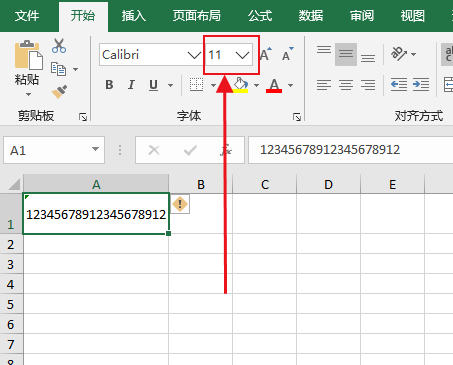The width and height of the screenshot is (453, 365).
Task: Open the fill color dropdown arrow
Action: click(256, 85)
